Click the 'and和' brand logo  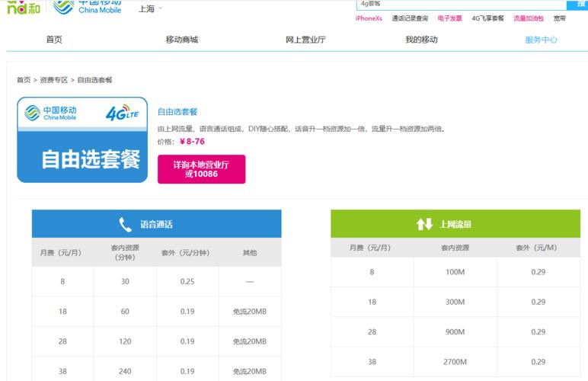pyautogui.click(x=23, y=8)
